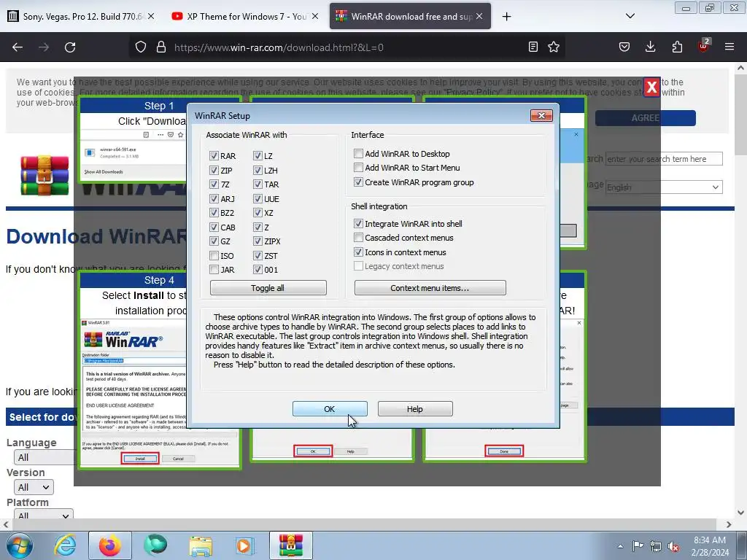Toggle the ZIPX association checkbox
This screenshot has height=560, width=747.
pyautogui.click(x=258, y=241)
